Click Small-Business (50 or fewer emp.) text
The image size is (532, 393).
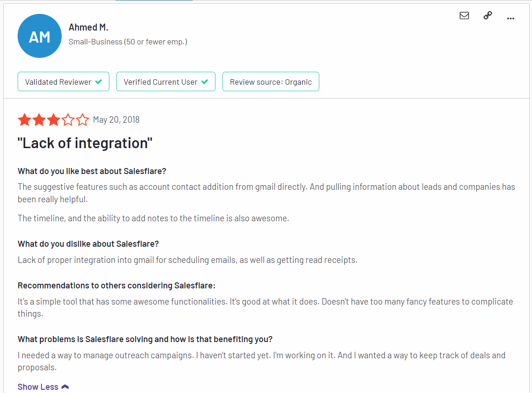coord(128,42)
